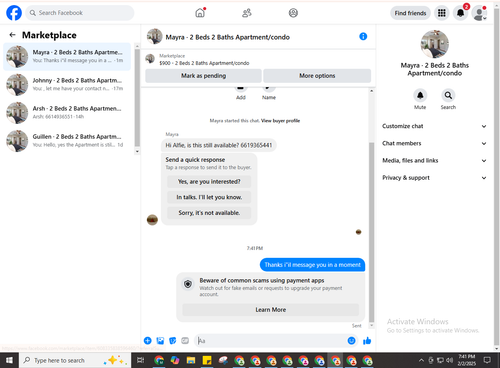Screen dimensions: 500x368
Task: Send a thumbs up like
Action: click(x=367, y=341)
